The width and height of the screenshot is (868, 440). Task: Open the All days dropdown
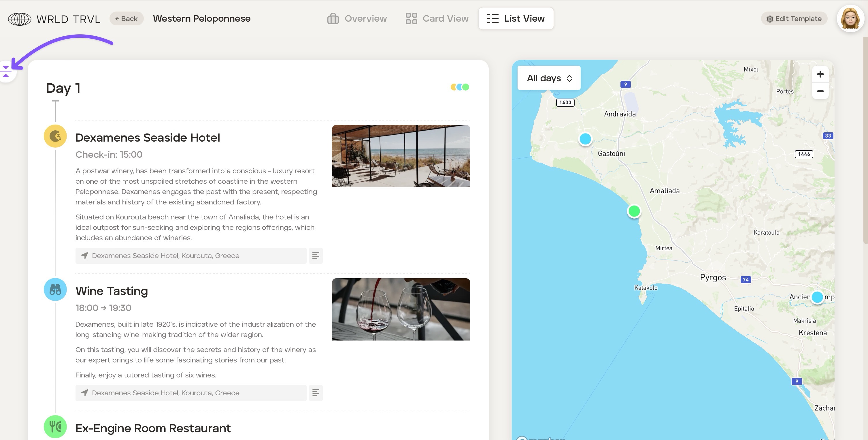click(549, 78)
